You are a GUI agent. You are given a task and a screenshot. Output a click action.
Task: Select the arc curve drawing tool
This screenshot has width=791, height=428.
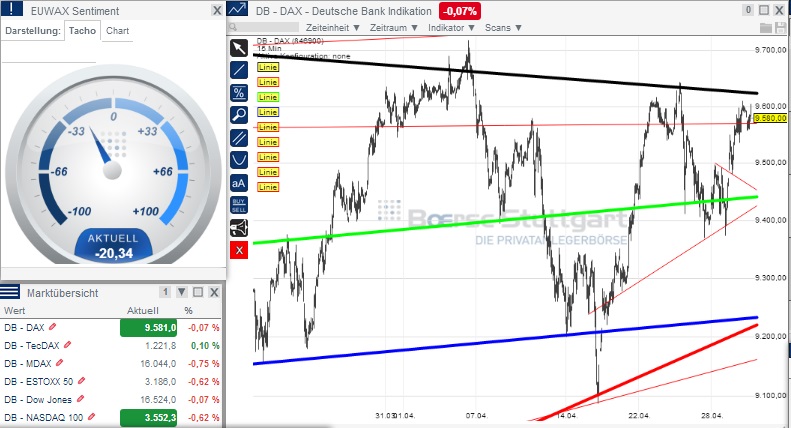pyautogui.click(x=239, y=160)
